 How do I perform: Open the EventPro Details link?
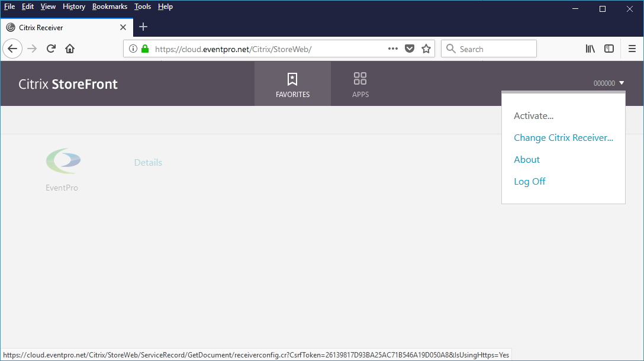148,163
